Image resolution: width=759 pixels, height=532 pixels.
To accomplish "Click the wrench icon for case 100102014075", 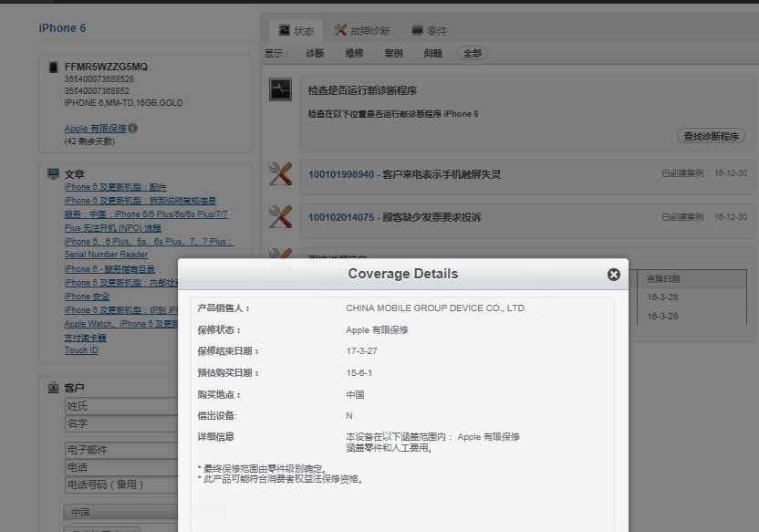I will pyautogui.click(x=280, y=216).
